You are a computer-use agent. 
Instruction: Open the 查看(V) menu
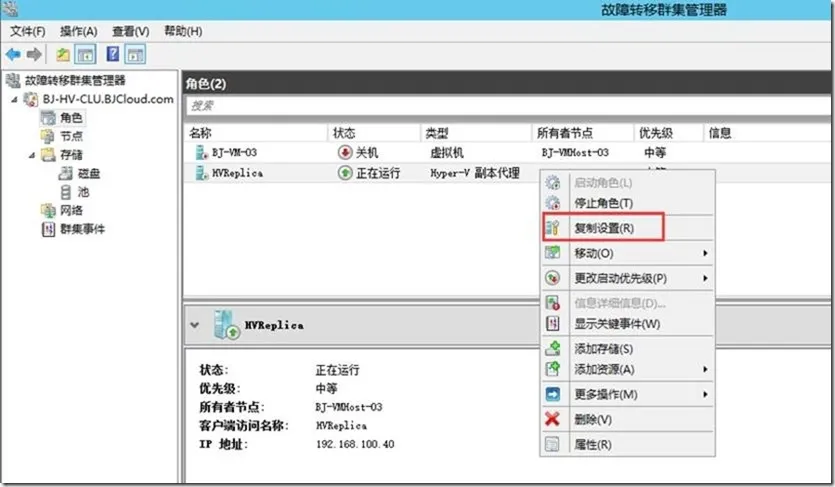click(130, 31)
